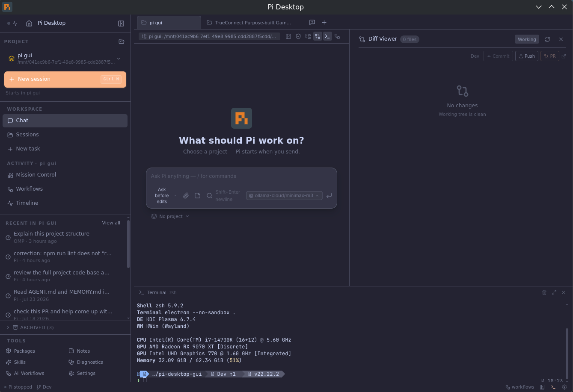
Task: Send message with the enter arrow icon
Action: point(329,196)
